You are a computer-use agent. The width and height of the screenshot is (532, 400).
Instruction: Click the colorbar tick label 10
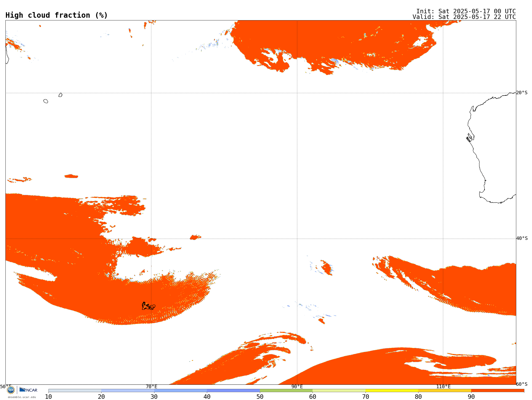point(49,397)
